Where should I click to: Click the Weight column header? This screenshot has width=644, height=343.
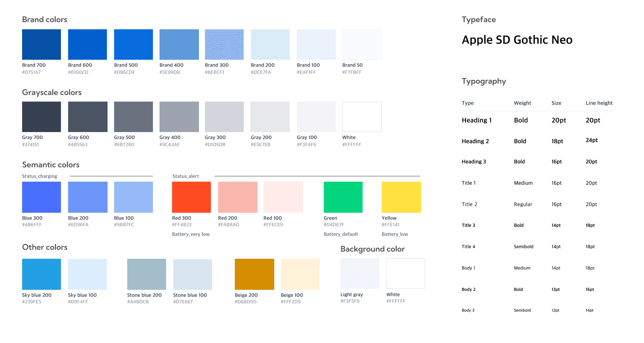click(522, 103)
